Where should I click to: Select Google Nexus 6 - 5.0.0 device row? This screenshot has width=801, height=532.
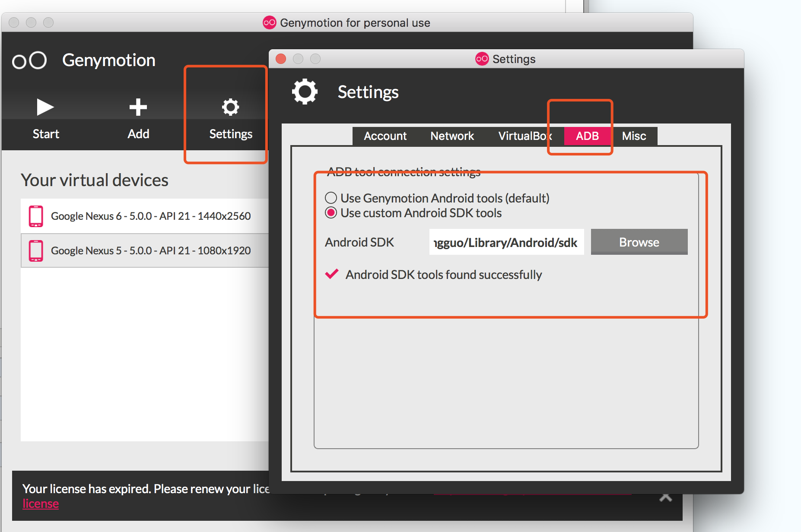click(x=145, y=216)
